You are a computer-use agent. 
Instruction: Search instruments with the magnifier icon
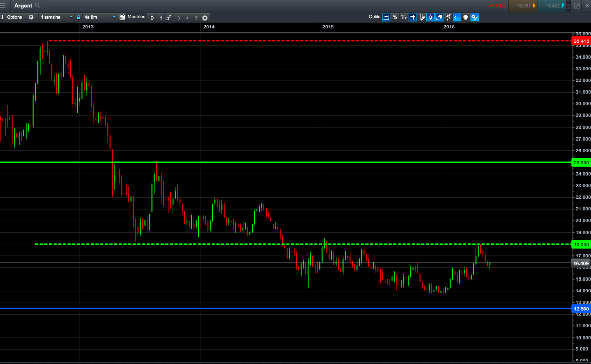point(38,6)
